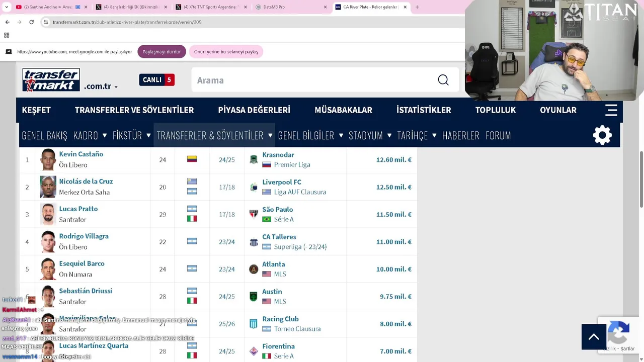
Task: Click 12.60 mil. € transfer fee
Action: pyautogui.click(x=394, y=160)
